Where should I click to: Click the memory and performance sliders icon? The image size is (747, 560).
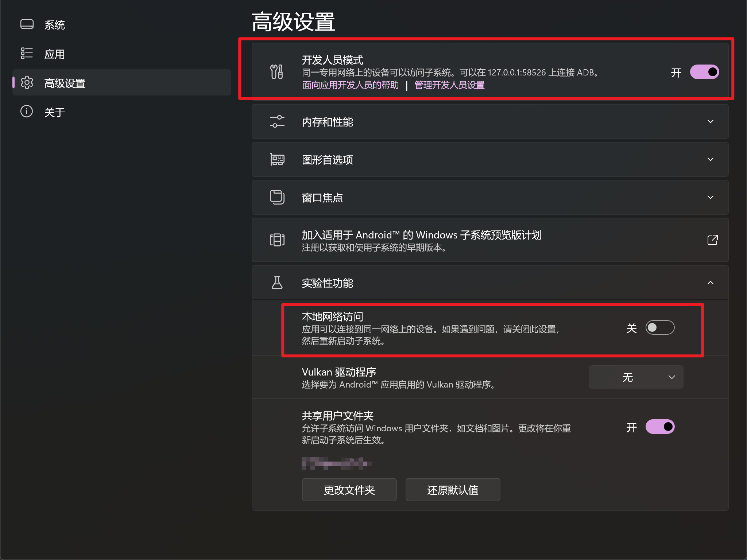pyautogui.click(x=277, y=121)
